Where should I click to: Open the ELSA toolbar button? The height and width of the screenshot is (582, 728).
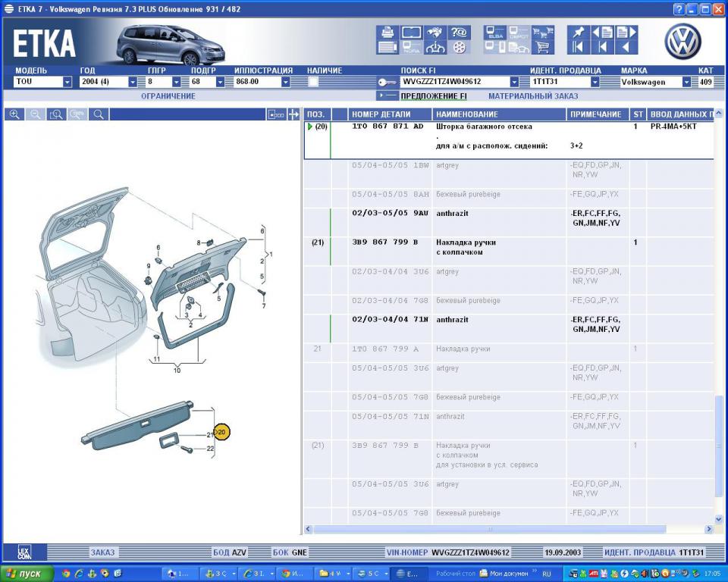coord(495,33)
